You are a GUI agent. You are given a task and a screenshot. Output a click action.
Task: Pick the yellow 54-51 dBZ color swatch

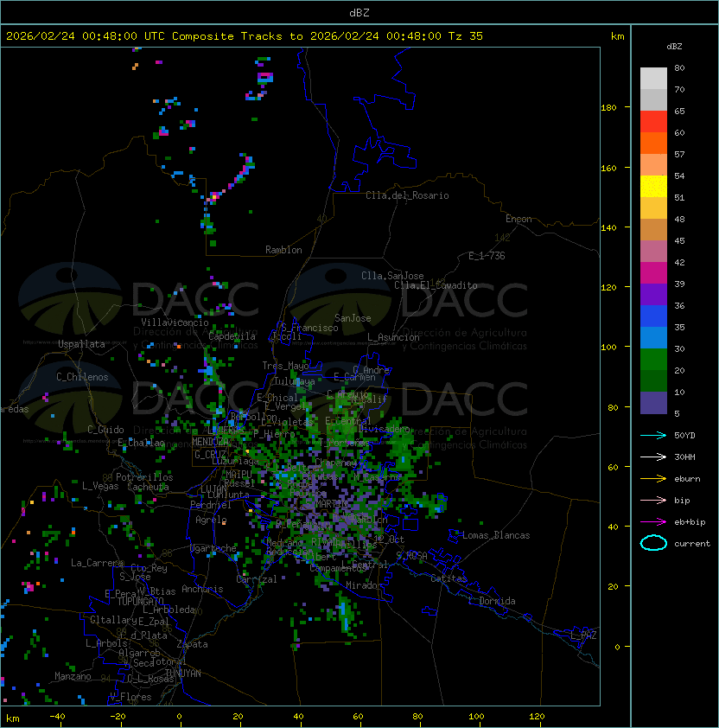[653, 187]
